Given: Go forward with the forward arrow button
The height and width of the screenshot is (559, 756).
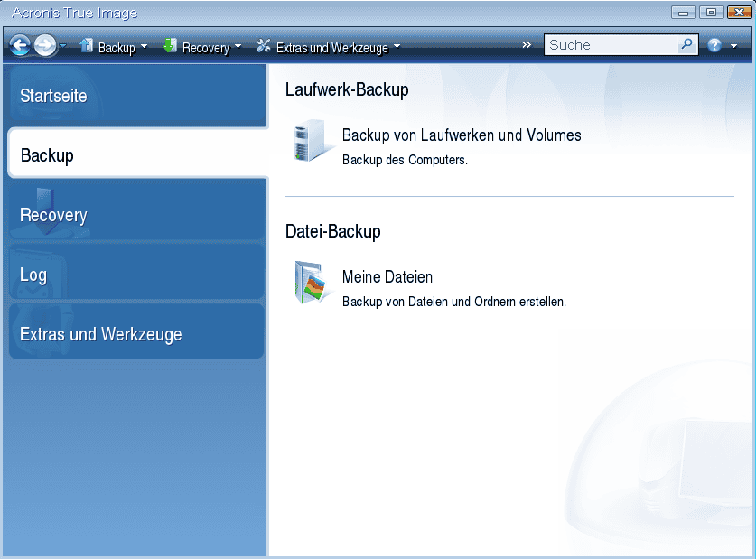Looking at the screenshot, I should pos(45,46).
